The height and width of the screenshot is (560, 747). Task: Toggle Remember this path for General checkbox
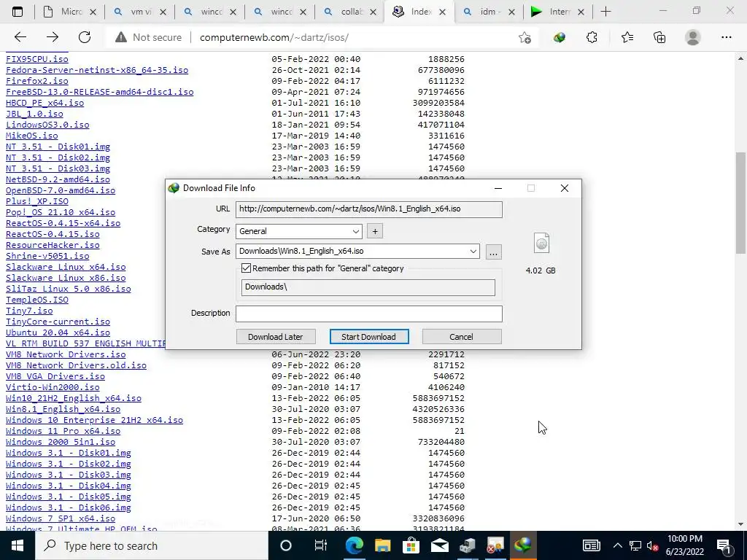pos(246,268)
